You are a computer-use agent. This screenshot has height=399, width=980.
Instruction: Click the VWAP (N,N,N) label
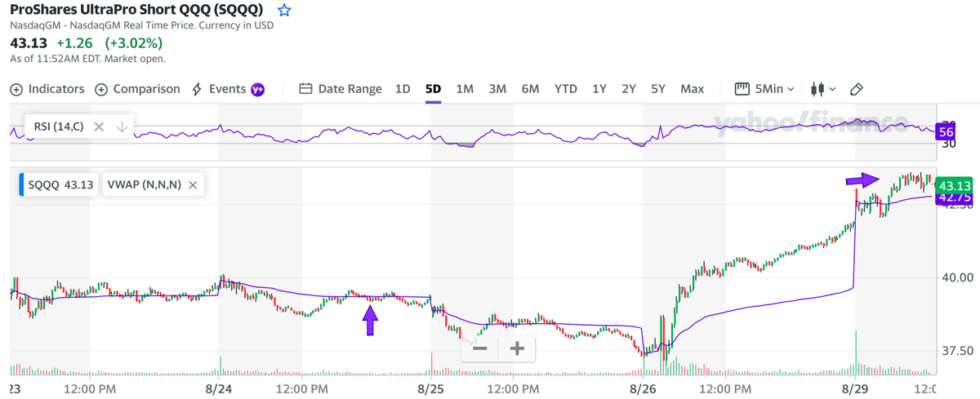coord(144,185)
